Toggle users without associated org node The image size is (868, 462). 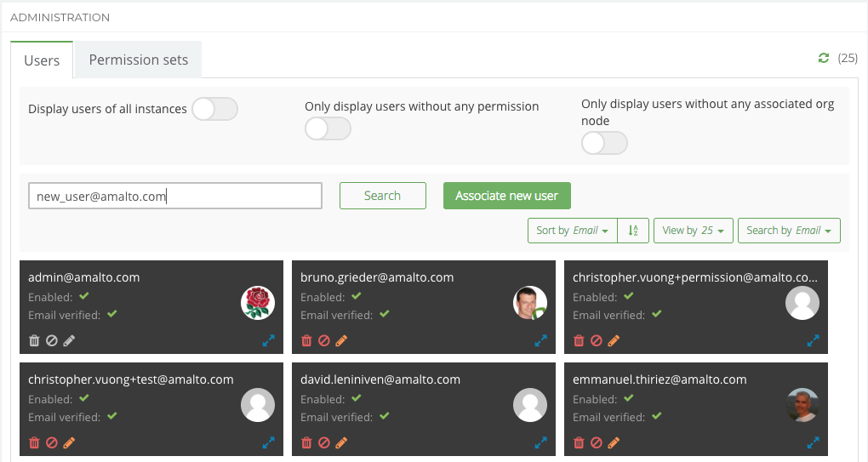click(604, 143)
